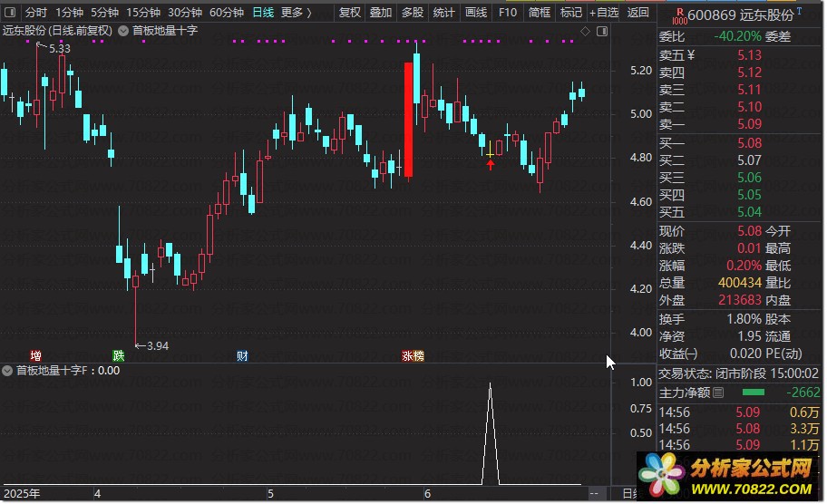Open the 涨榜 event marker

coord(413,356)
